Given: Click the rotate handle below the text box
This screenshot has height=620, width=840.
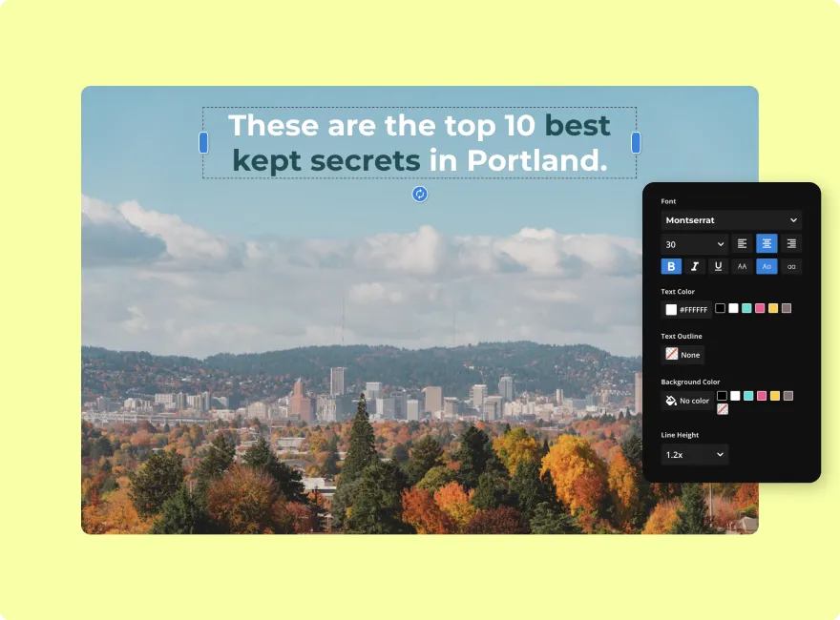Looking at the screenshot, I should (420, 194).
